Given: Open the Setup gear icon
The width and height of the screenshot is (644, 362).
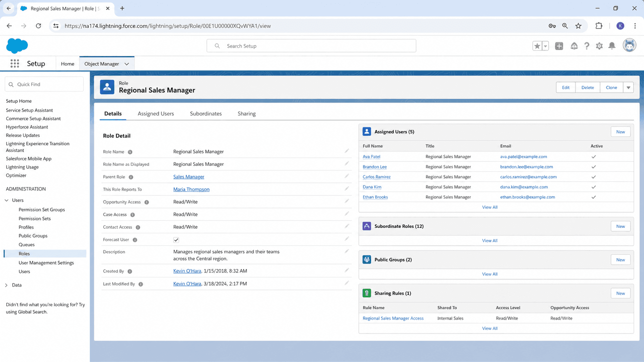Looking at the screenshot, I should click(x=599, y=46).
